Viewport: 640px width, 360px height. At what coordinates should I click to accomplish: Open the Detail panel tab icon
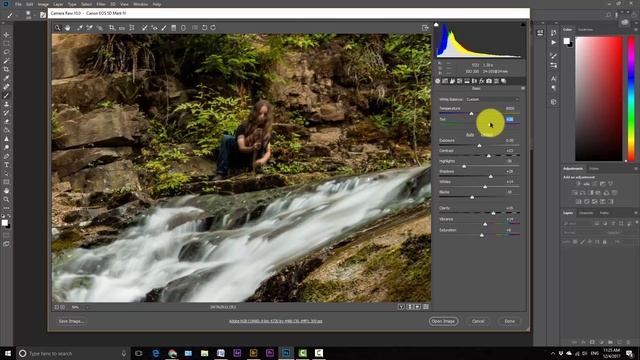tap(452, 81)
